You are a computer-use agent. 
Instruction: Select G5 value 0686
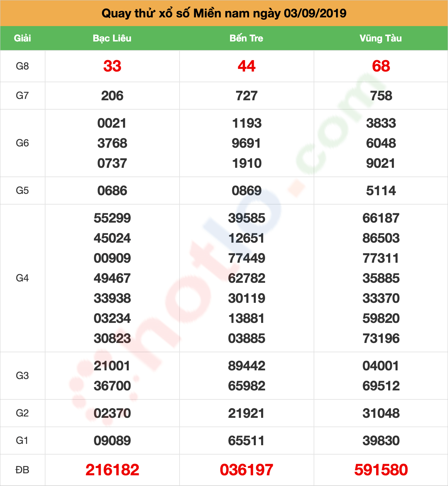(x=112, y=191)
